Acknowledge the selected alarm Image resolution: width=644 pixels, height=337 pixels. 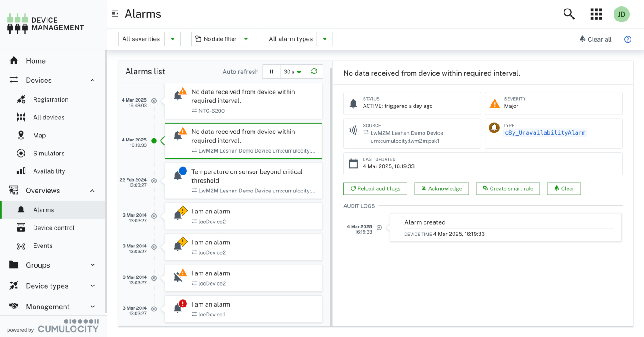pos(441,188)
